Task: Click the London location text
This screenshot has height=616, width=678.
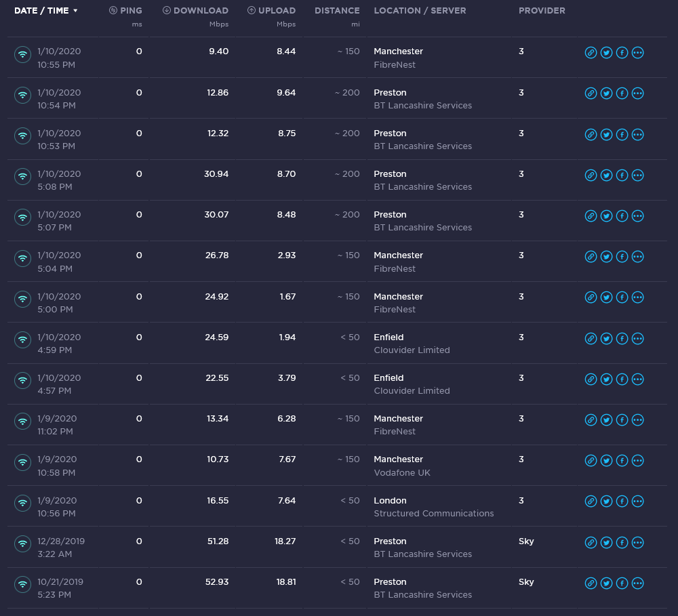Action: 390,501
